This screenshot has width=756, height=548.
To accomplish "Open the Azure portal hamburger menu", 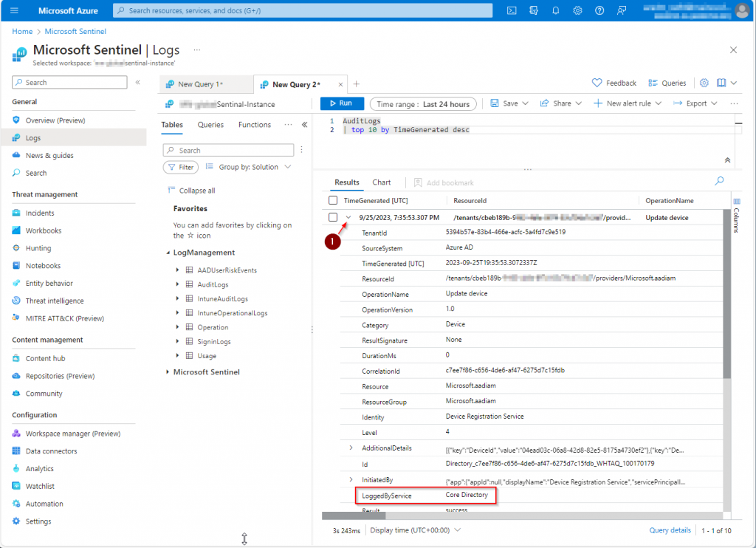I will click(15, 10).
